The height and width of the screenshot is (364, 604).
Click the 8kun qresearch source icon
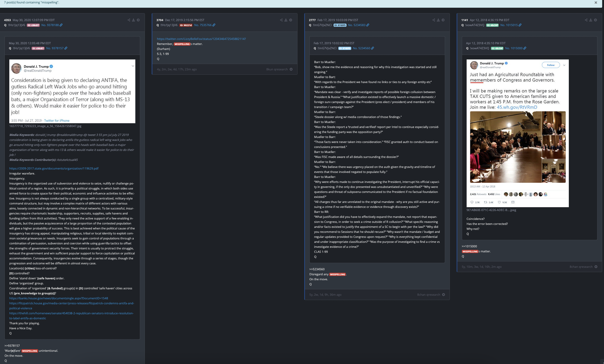pyautogui.click(x=291, y=69)
